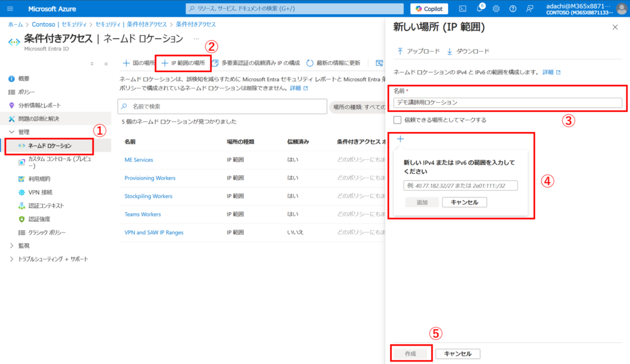Check 信頼できる場所としてマークする

pos(397,120)
